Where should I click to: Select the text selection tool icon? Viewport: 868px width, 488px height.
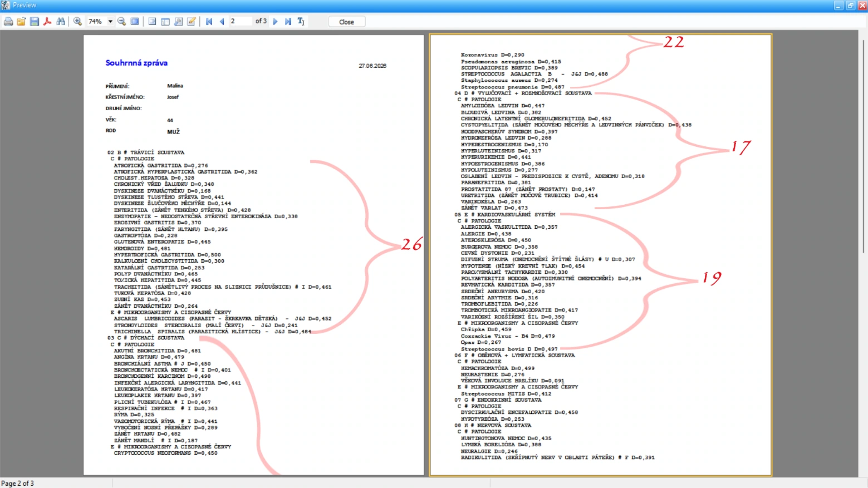pos(301,22)
